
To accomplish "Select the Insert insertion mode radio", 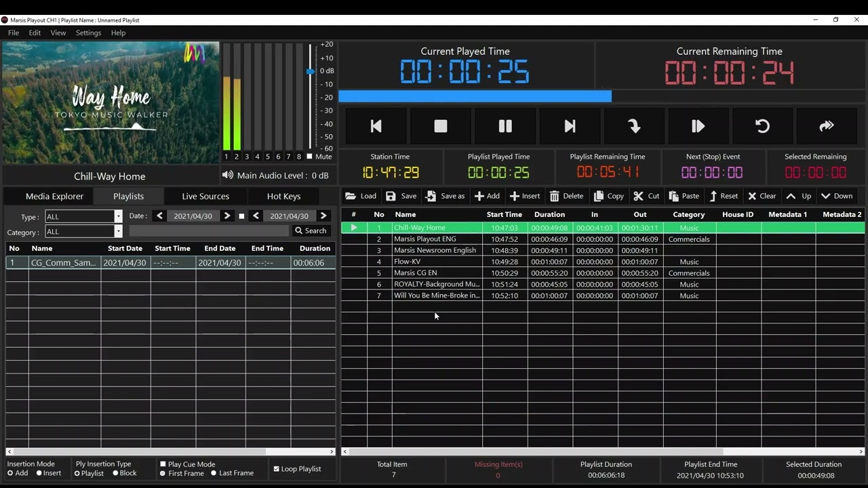I will (39, 473).
